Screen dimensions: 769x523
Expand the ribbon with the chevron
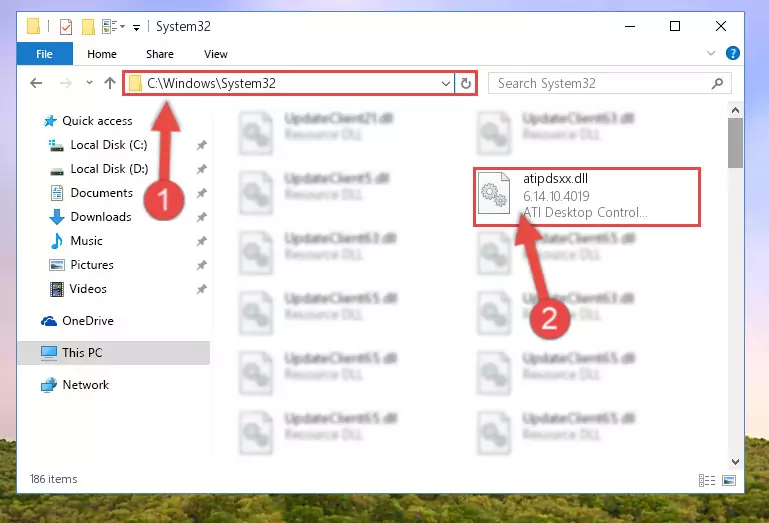tap(711, 53)
